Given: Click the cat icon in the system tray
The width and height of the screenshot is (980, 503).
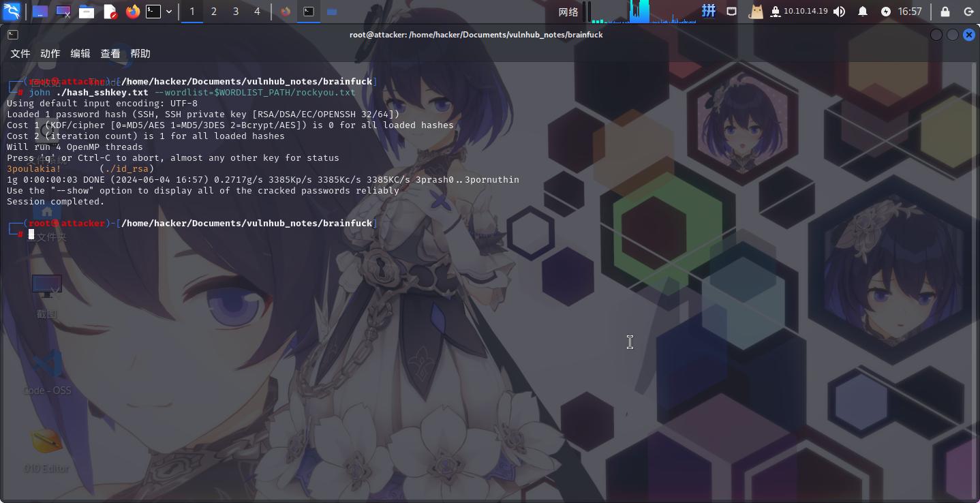Looking at the screenshot, I should tap(756, 12).
